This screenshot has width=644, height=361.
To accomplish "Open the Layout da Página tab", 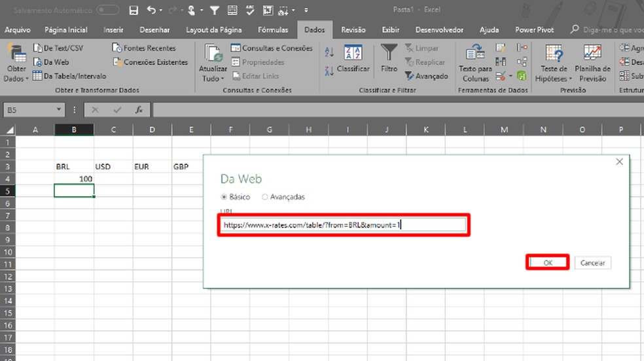I will coord(213,30).
